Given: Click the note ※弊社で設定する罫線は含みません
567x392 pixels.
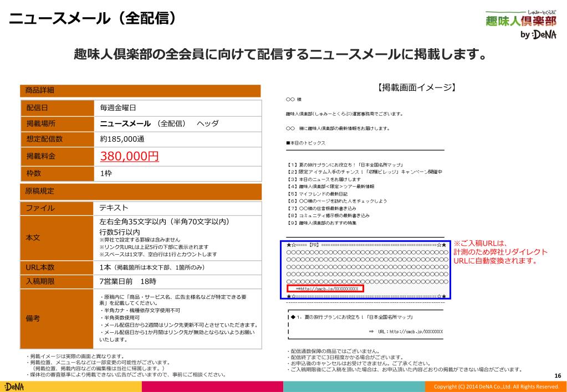Looking at the screenshot, I should coord(140,240).
